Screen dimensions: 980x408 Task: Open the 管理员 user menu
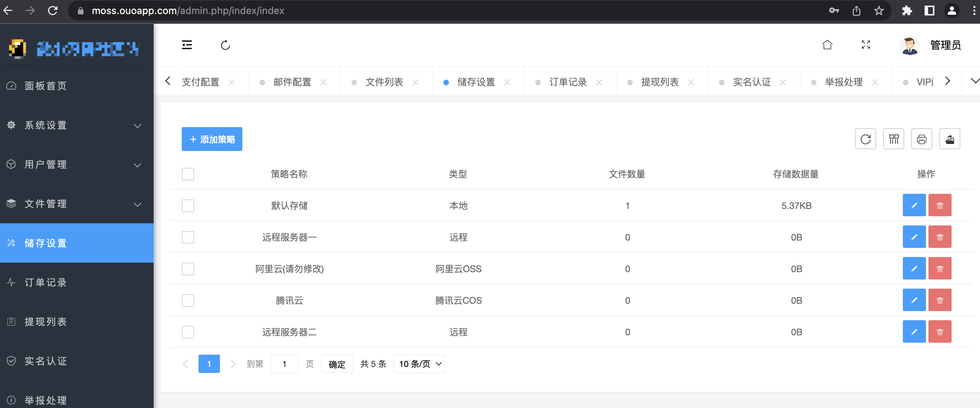(945, 45)
